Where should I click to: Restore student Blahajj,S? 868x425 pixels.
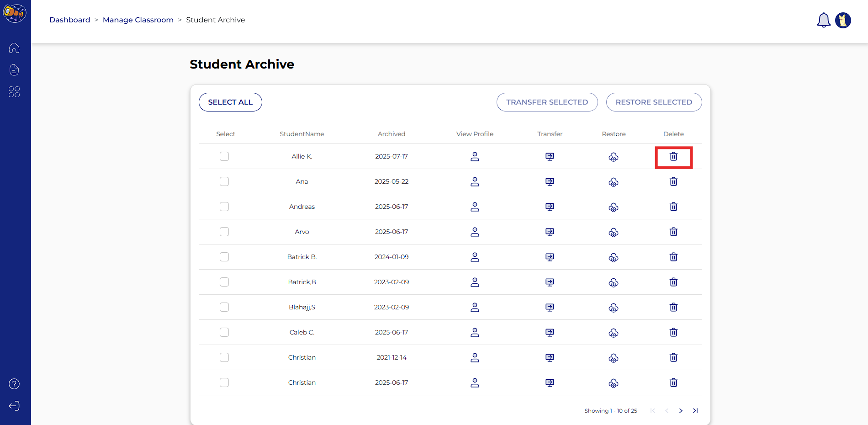[x=614, y=308]
